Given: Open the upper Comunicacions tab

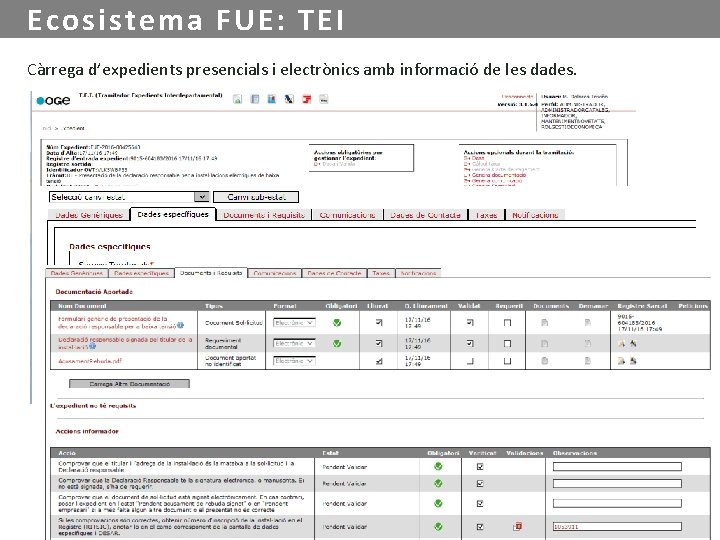Looking at the screenshot, I should point(348,215).
